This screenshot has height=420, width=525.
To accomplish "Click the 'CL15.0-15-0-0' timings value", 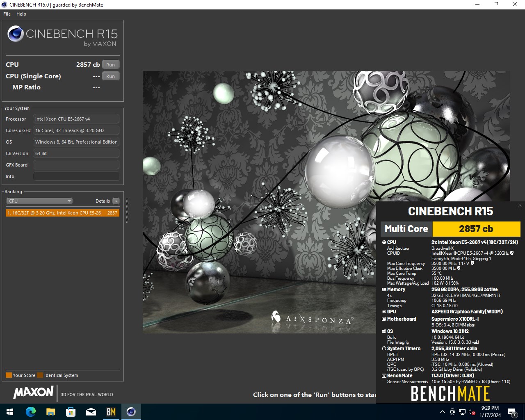I will [445, 306].
